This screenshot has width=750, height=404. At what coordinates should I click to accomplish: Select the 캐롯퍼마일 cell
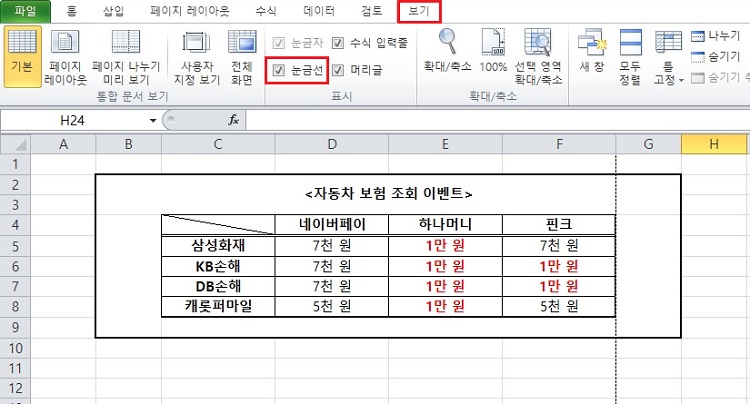click(x=218, y=306)
